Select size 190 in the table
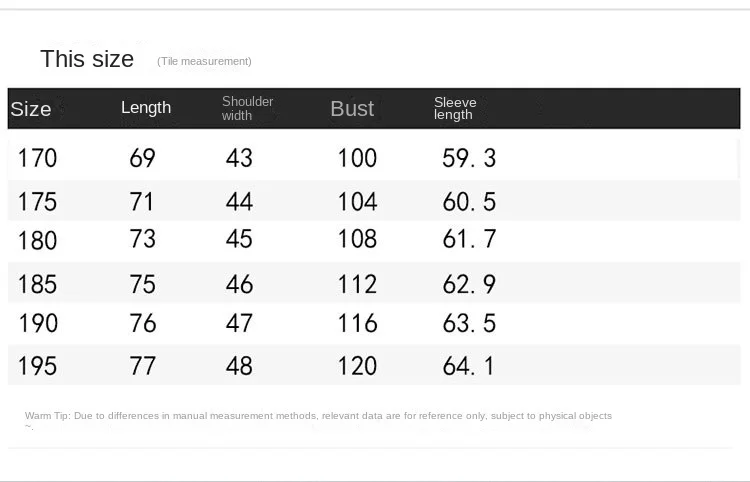 (37, 323)
